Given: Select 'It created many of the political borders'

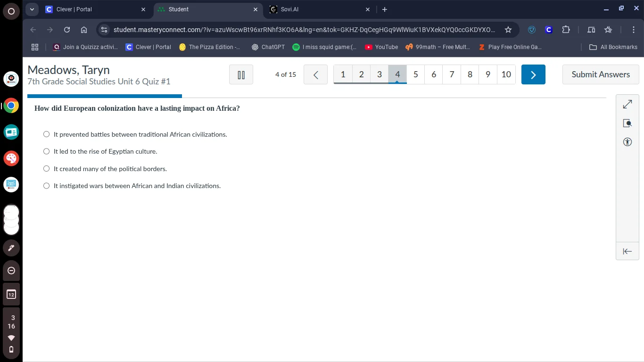Looking at the screenshot, I should pos(46,169).
